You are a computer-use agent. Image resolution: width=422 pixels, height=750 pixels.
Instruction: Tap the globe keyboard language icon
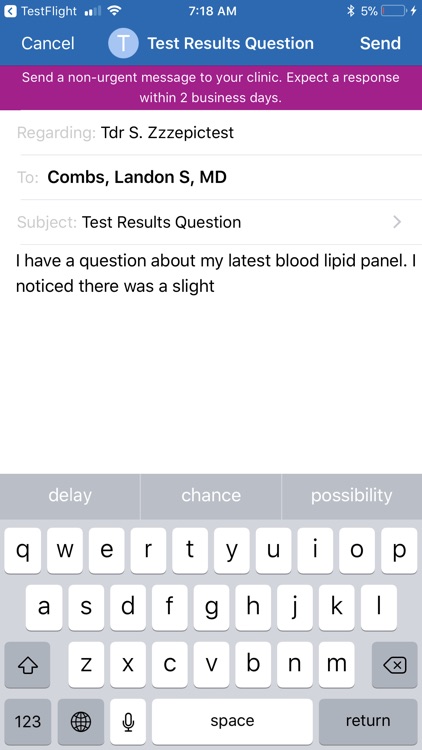pyautogui.click(x=81, y=721)
